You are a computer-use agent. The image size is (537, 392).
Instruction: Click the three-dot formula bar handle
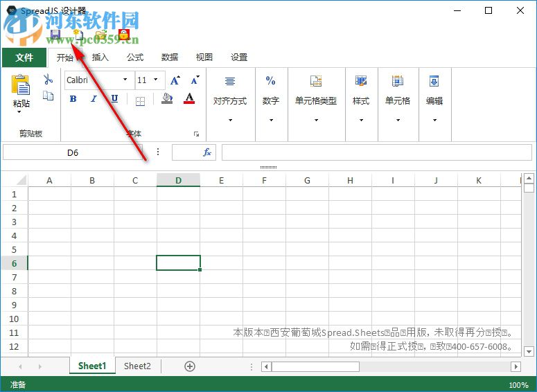[x=158, y=152]
